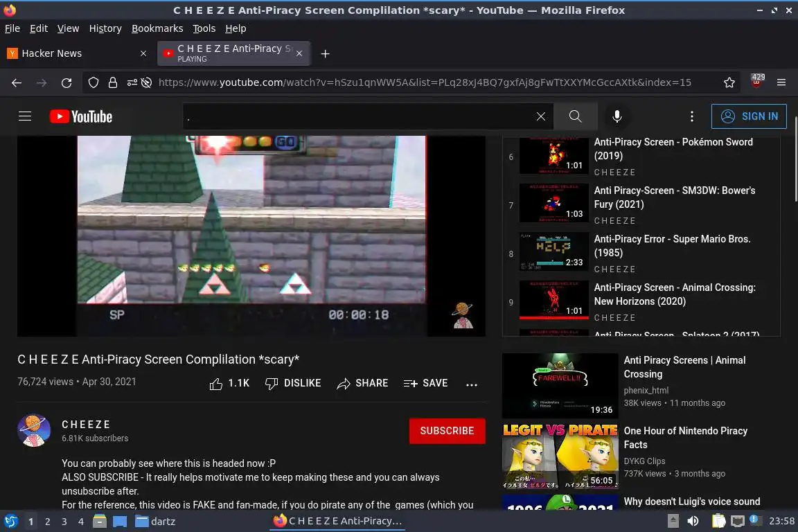Open phenix_html channel link
Screen dimensions: 798x532
[646, 391]
